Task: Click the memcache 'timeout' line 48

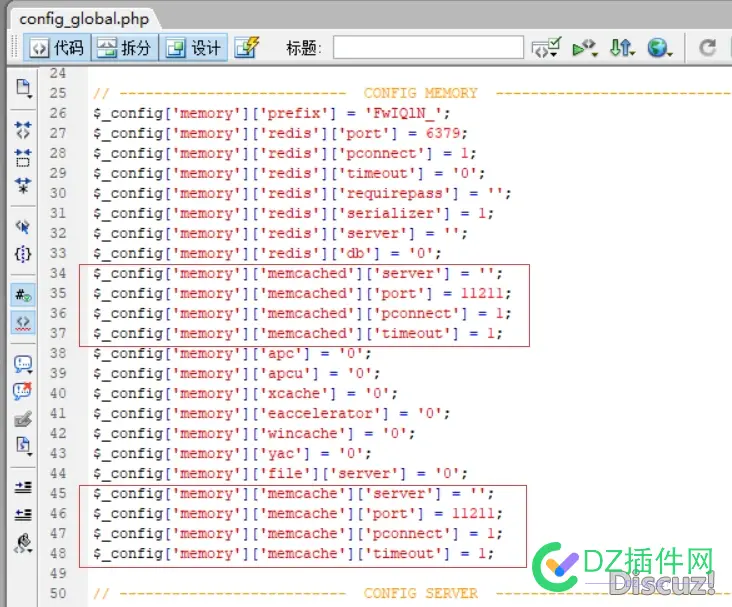Action: point(293,554)
